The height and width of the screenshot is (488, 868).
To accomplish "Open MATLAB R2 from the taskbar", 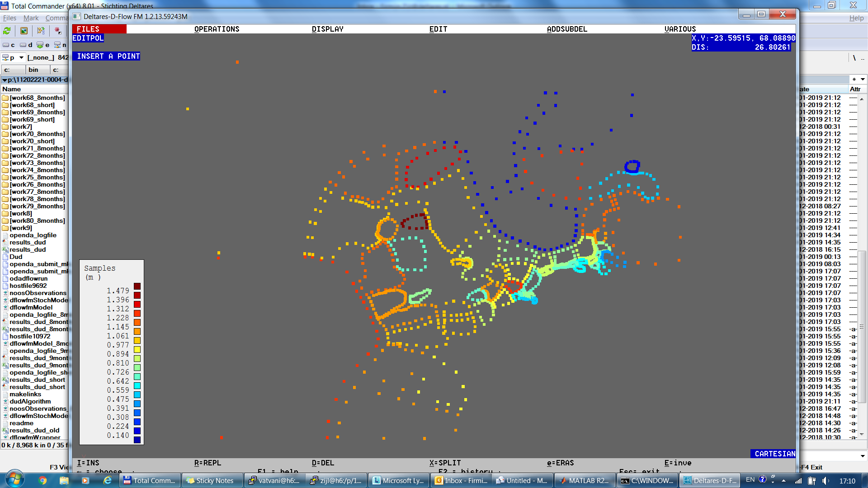I will click(x=584, y=480).
